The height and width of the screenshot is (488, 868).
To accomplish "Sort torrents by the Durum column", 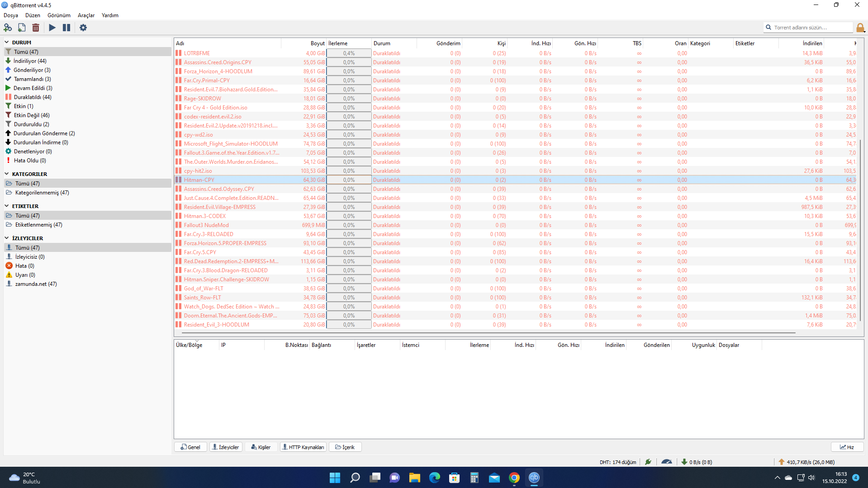I will point(394,43).
